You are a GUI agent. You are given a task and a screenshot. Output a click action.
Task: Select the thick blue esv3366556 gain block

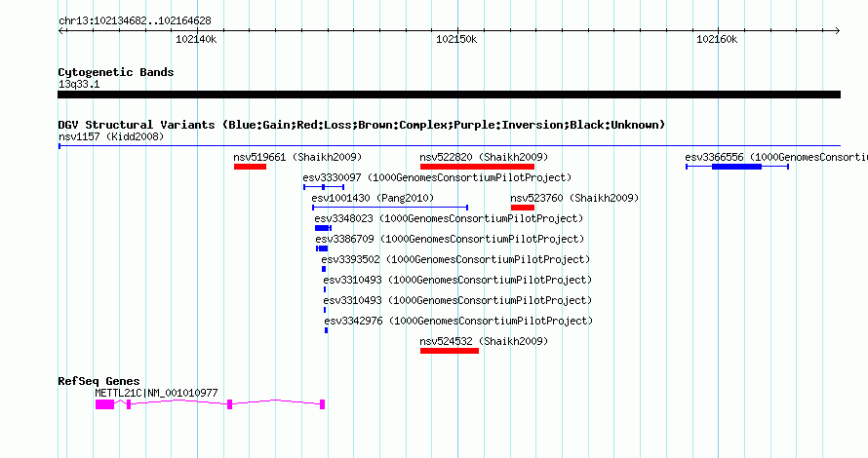click(x=736, y=167)
